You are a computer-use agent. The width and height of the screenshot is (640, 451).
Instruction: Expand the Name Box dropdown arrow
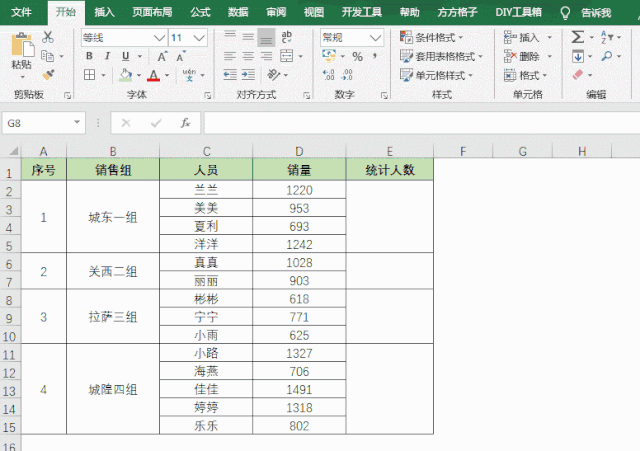click(77, 122)
